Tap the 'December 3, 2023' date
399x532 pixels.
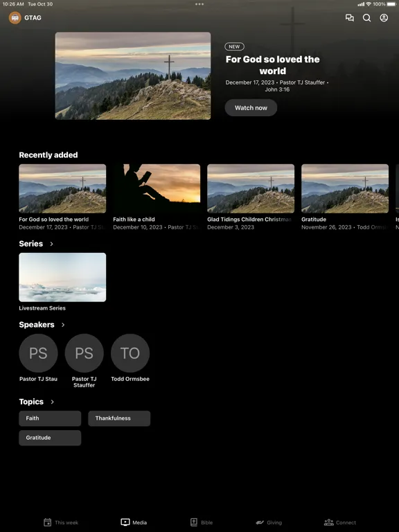231,227
